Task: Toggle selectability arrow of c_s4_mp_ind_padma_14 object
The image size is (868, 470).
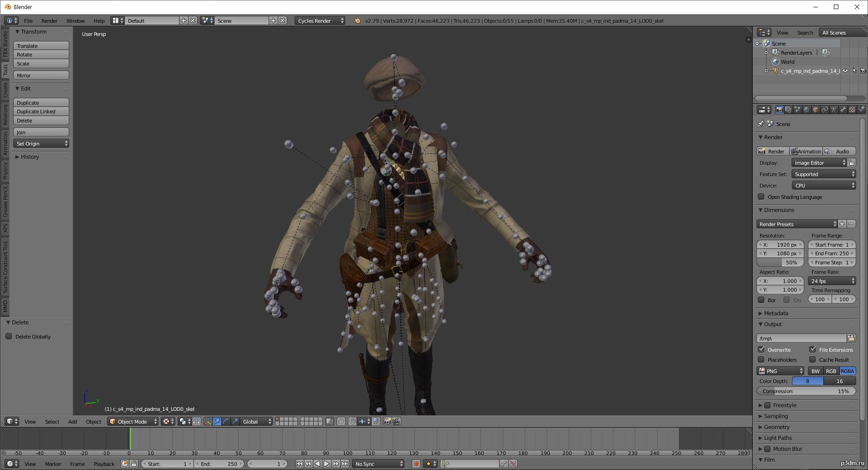Action: tap(854, 71)
